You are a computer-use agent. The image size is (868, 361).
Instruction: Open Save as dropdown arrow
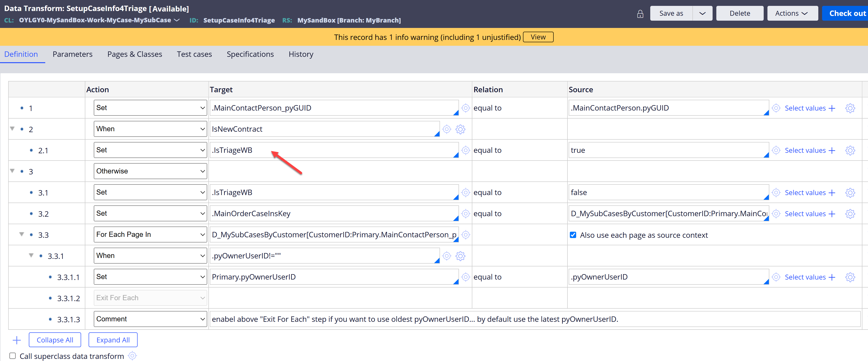702,13
